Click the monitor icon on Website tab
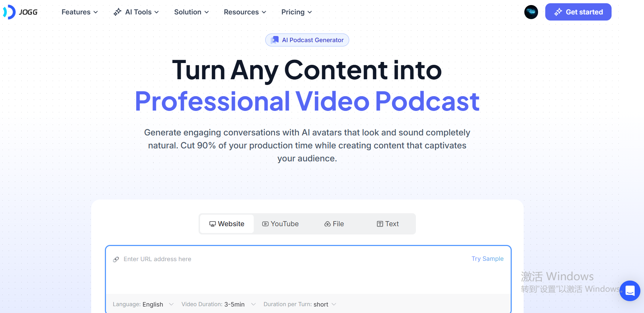This screenshot has height=313, width=644. [213, 224]
